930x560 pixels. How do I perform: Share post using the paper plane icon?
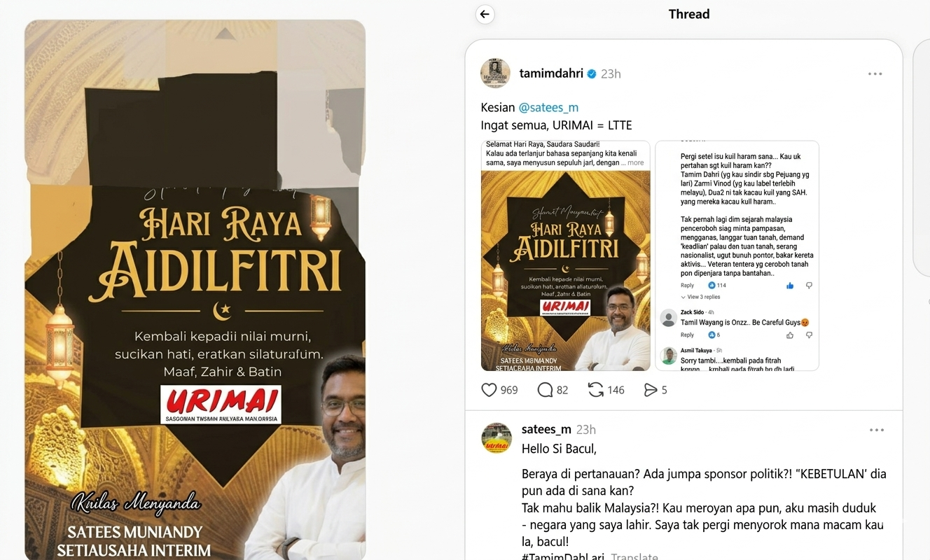click(651, 390)
